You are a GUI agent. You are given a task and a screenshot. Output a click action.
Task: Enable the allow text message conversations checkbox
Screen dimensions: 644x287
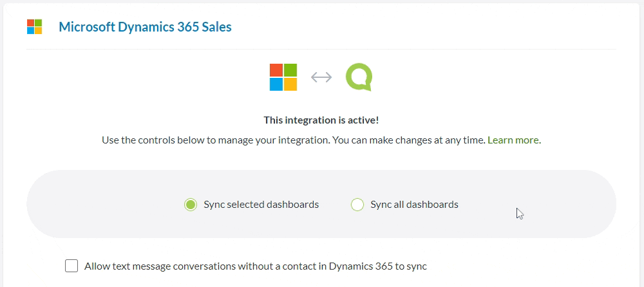click(71, 266)
